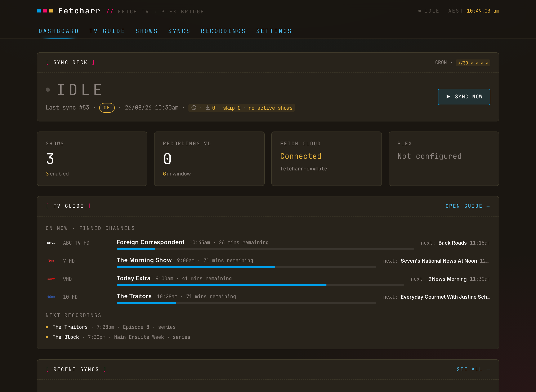Click the '6 in window' recordings text
This screenshot has width=536, height=392.
[177, 174]
